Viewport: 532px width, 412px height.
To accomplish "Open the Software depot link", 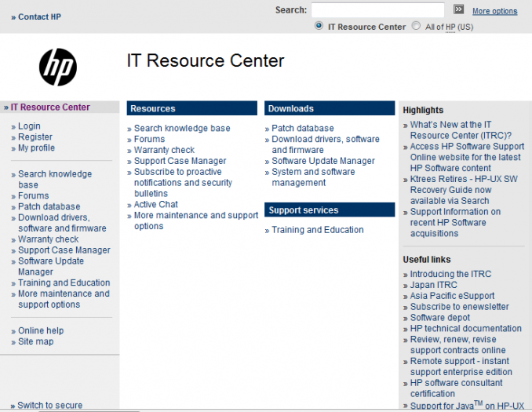I will pos(440,317).
